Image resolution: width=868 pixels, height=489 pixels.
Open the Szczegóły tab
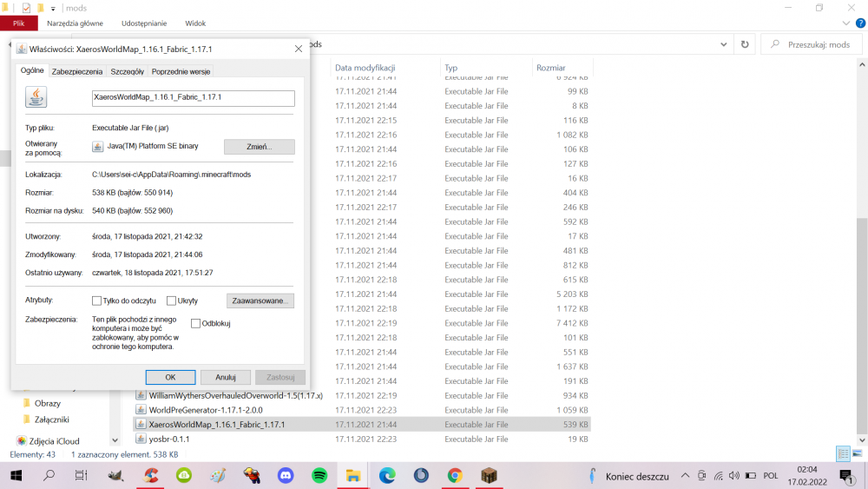click(x=127, y=71)
